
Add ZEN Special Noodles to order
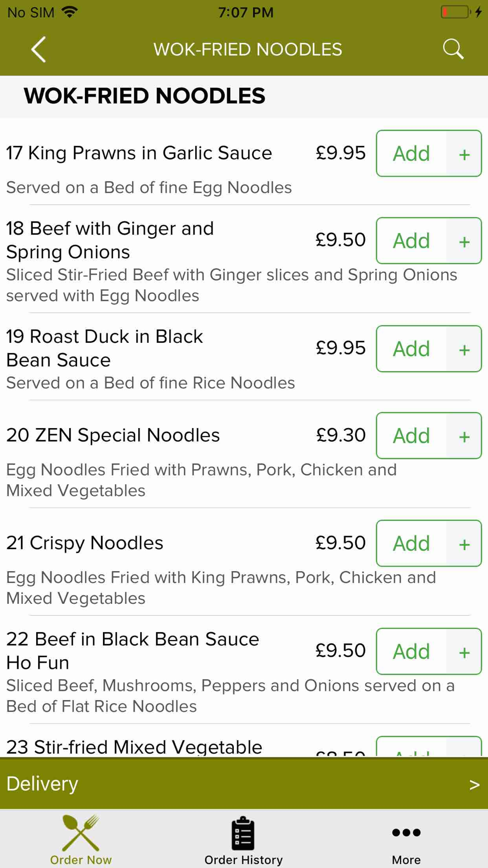(411, 436)
